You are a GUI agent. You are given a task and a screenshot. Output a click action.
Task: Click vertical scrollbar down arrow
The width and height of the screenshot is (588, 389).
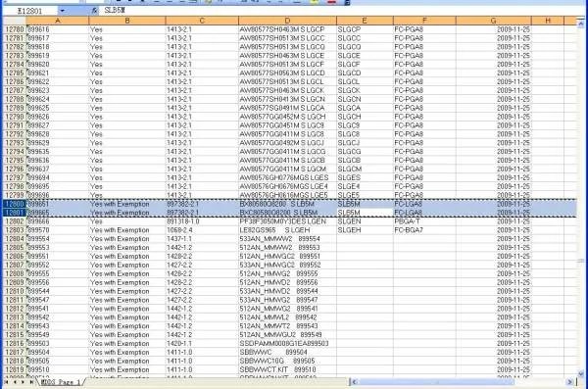click(x=581, y=373)
